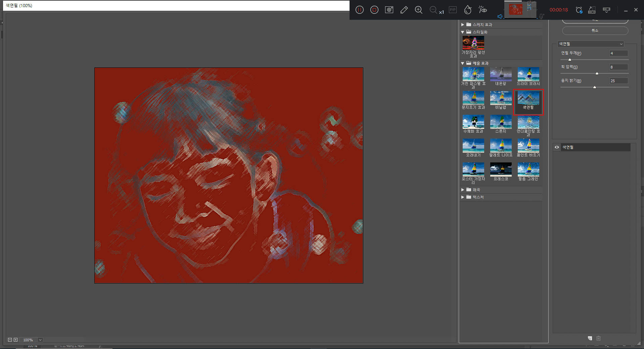Click the 100% zoom level field
The height and width of the screenshot is (349, 644).
click(28, 340)
